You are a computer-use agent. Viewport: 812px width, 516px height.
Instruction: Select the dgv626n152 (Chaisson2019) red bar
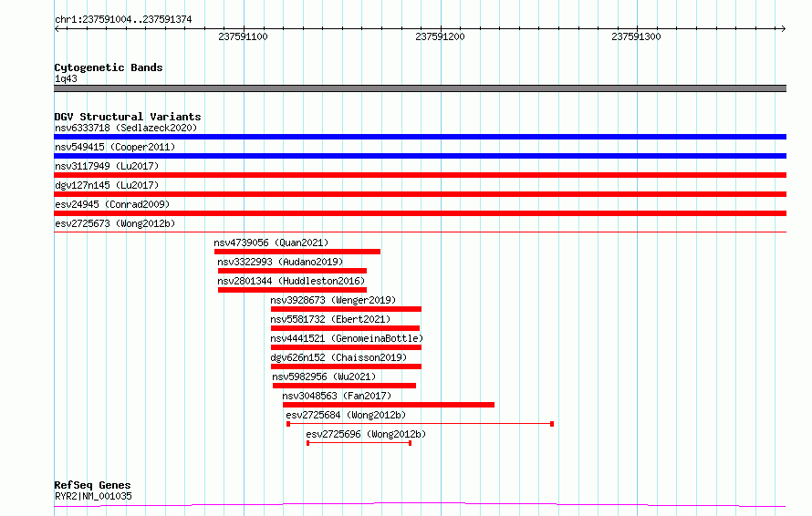[x=346, y=366]
